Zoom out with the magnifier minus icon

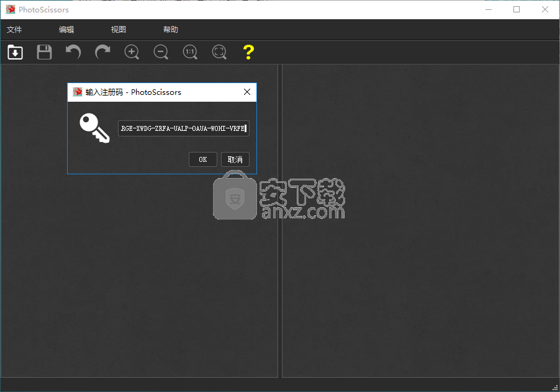(x=161, y=52)
